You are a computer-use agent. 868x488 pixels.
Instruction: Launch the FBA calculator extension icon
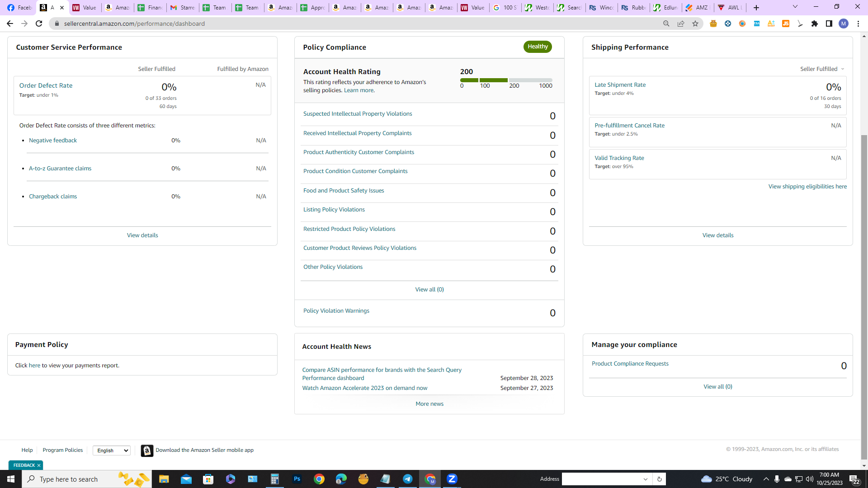click(x=757, y=23)
